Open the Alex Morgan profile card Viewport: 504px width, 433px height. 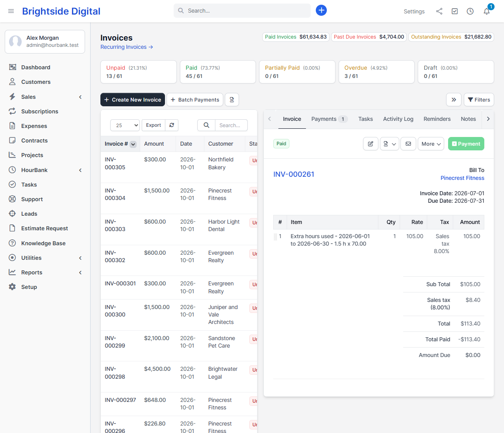pos(45,41)
